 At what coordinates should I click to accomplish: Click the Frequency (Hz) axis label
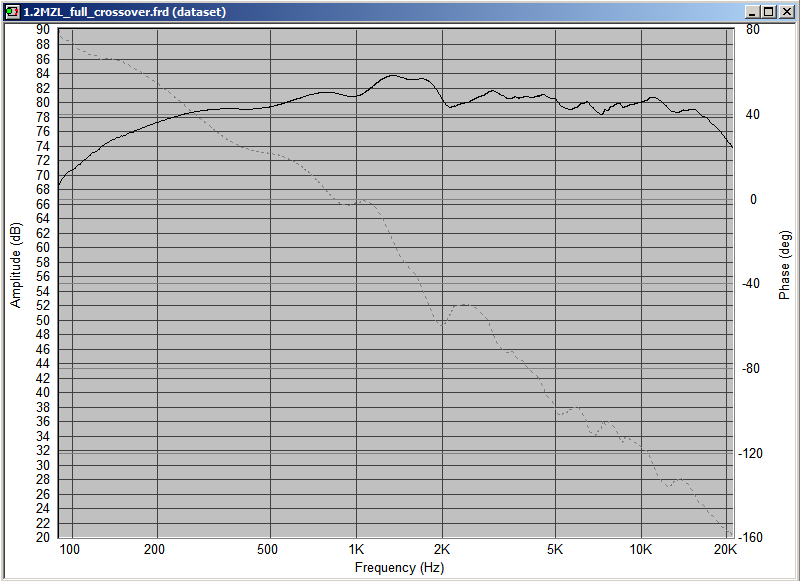click(399, 567)
